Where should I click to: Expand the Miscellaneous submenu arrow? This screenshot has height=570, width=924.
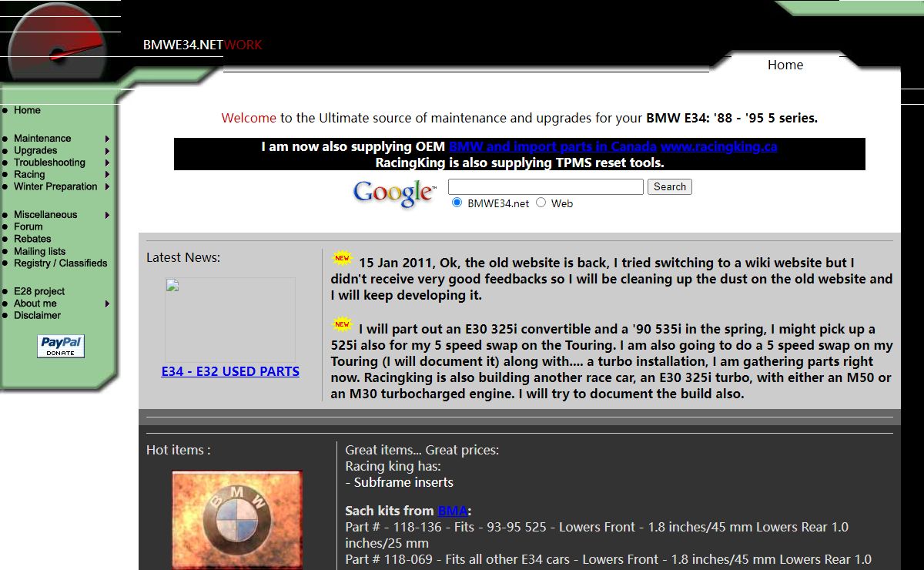point(108,215)
